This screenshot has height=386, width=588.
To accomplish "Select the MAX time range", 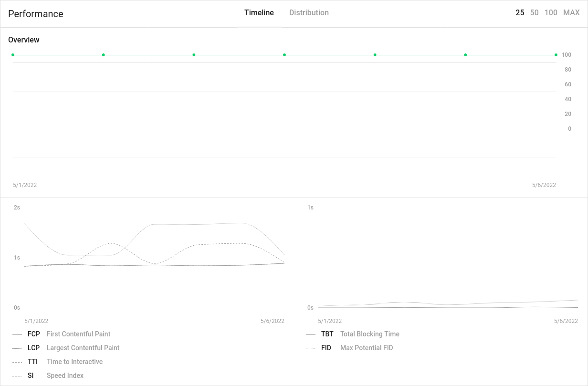I will [571, 13].
